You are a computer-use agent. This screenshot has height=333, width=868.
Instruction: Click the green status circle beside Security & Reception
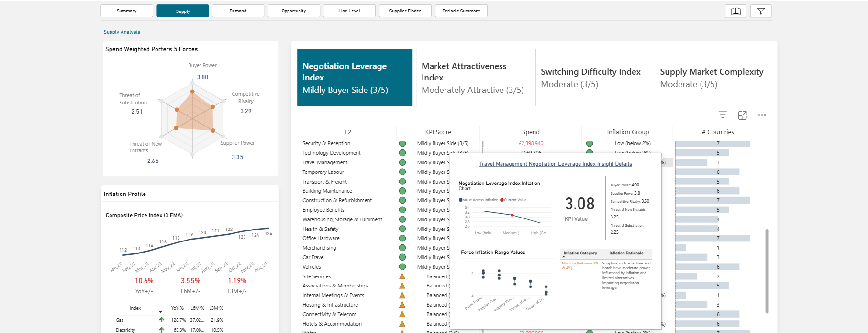(x=402, y=144)
